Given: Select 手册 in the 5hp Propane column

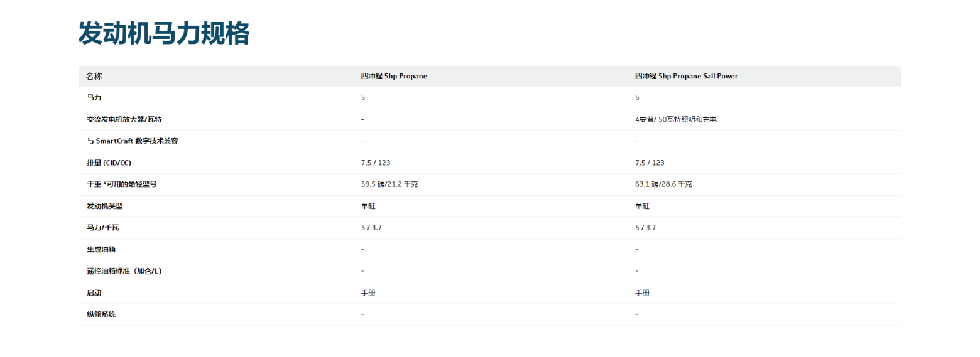Looking at the screenshot, I should click(368, 293).
